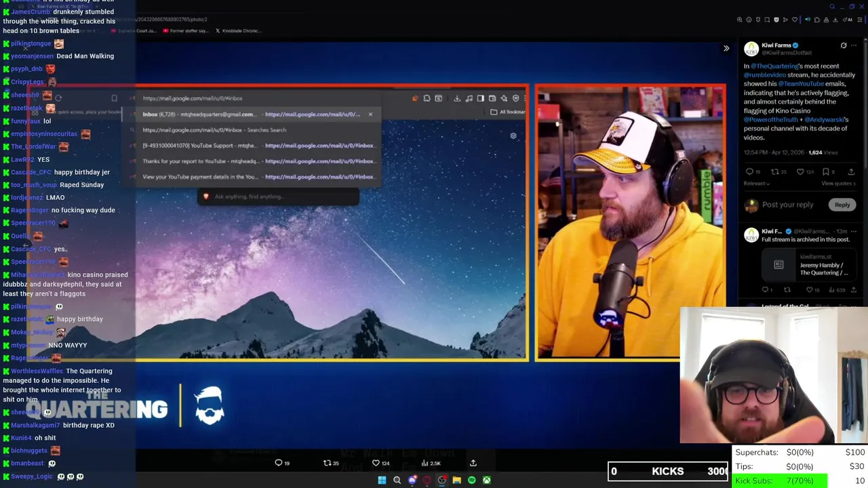Click chat username empistosyninsecuritas
Screen dimensions: 868x488
click(x=44, y=134)
